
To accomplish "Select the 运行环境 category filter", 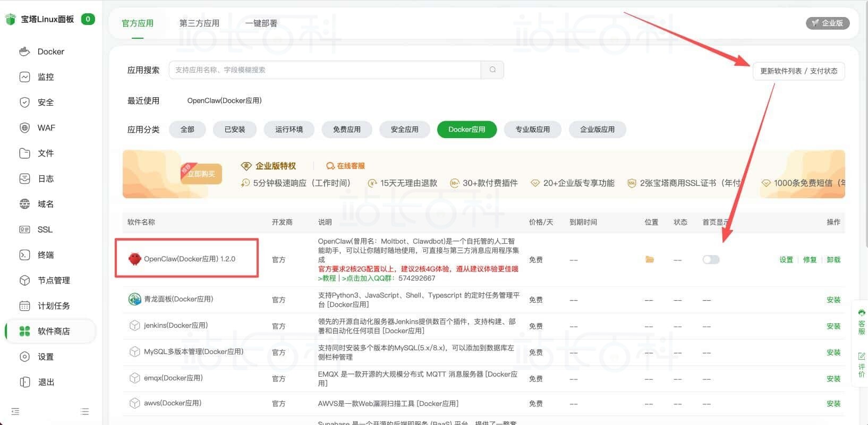I will 289,130.
